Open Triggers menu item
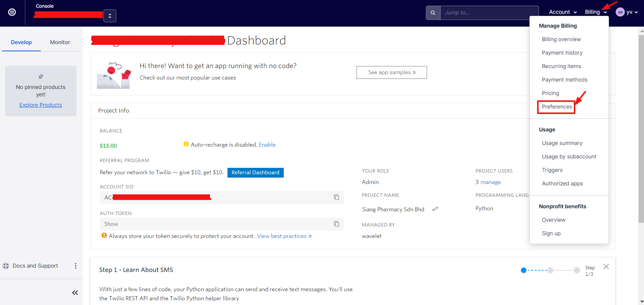The height and width of the screenshot is (305, 644). point(552,170)
